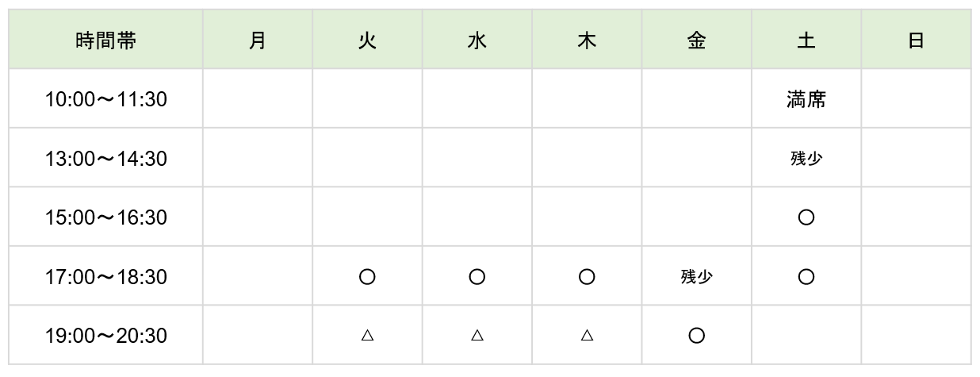Click the 月 day header

tap(257, 41)
